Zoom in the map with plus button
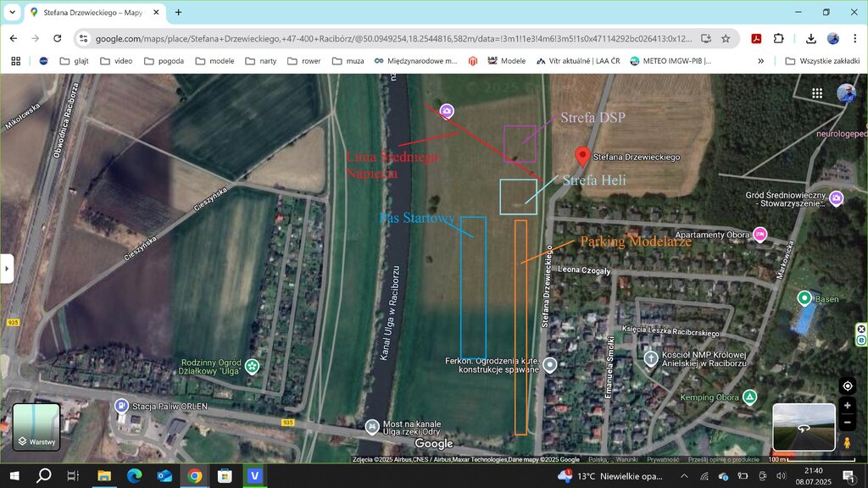This screenshot has width=868, height=488. point(847,406)
